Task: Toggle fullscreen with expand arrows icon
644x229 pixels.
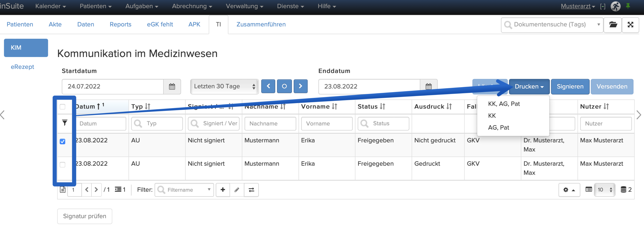Action: 631,25
